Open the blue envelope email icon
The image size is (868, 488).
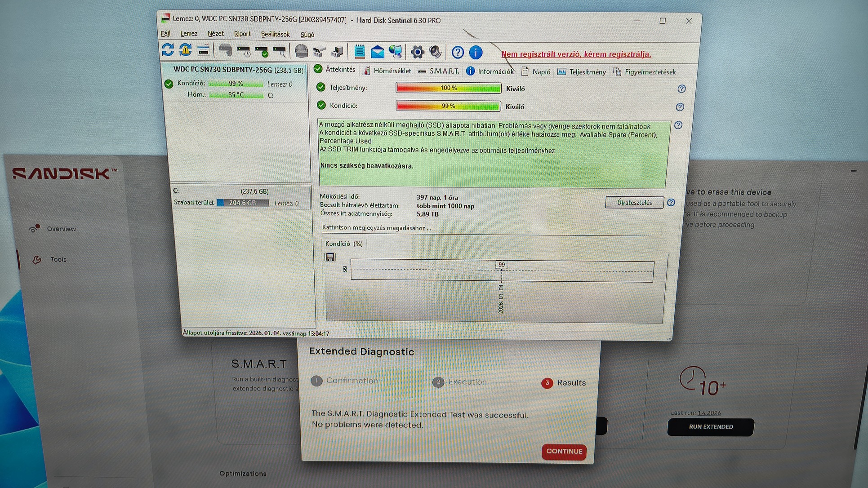[377, 52]
